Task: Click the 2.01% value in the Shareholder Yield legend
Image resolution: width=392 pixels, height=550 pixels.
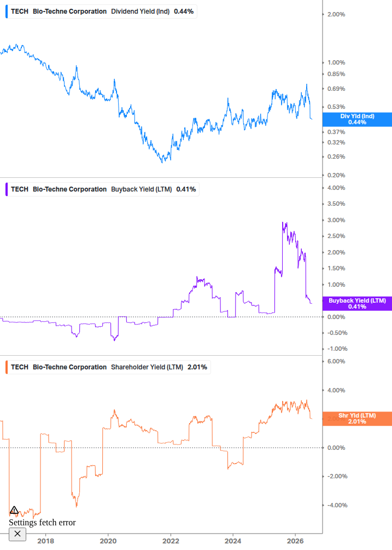Action: (x=197, y=367)
